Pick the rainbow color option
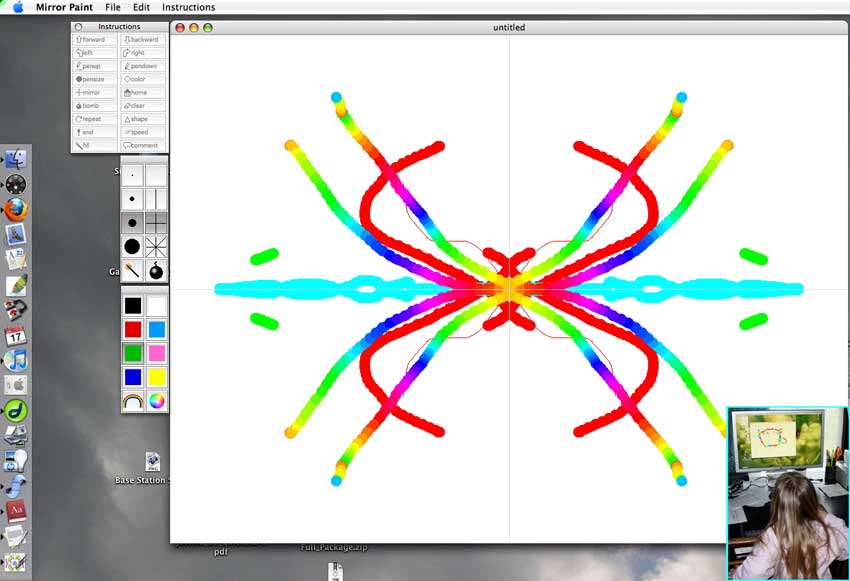The image size is (850, 581). (132, 400)
